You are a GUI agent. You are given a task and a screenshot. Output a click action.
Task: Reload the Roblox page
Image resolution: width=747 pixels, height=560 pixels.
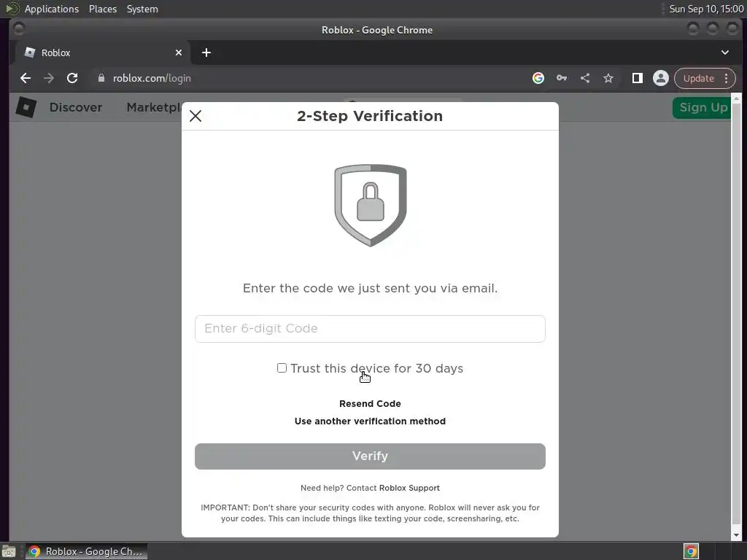coord(72,78)
